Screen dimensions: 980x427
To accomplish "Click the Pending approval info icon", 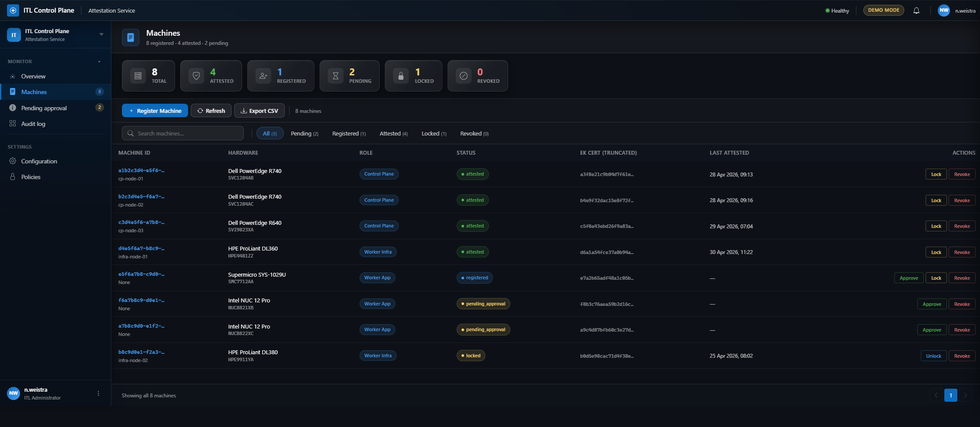I will click(x=13, y=108).
